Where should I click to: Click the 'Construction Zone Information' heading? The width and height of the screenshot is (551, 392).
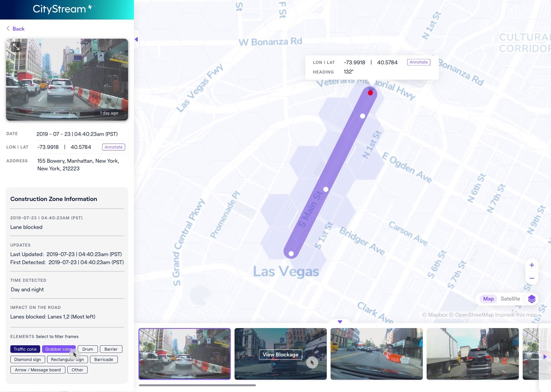[x=54, y=199]
